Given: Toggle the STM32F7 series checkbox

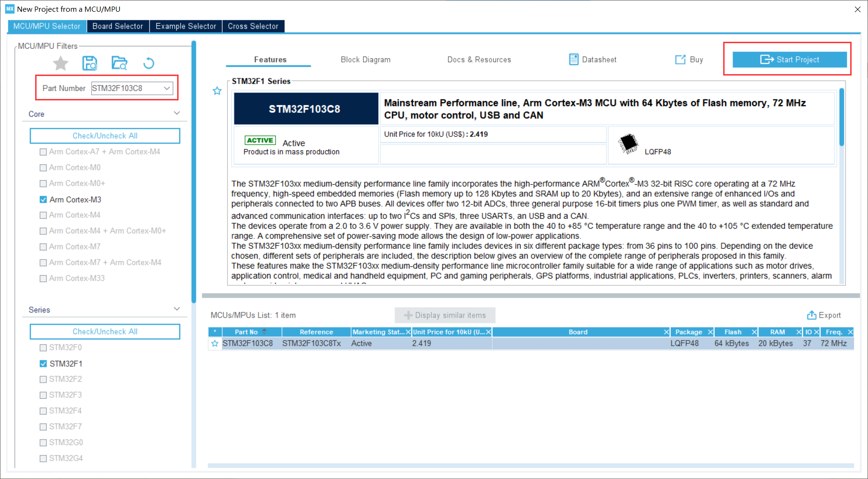Looking at the screenshot, I should click(x=43, y=427).
